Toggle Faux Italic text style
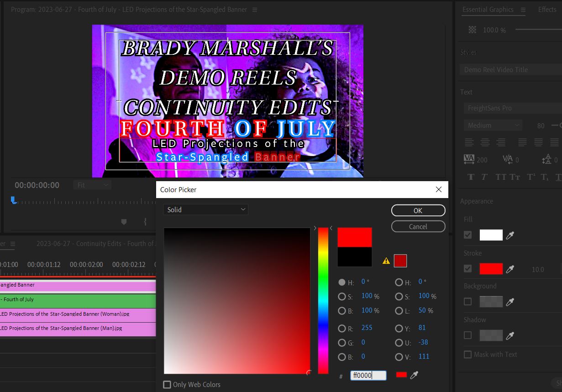This screenshot has height=392, width=562. coord(484,177)
